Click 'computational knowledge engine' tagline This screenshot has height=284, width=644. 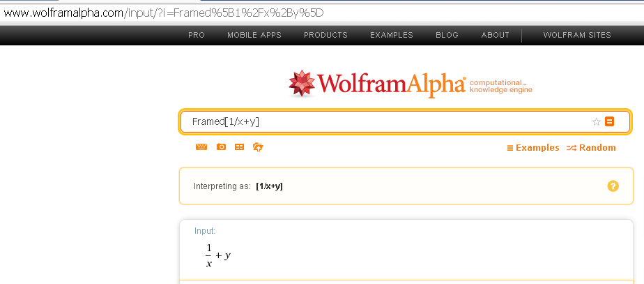click(500, 86)
